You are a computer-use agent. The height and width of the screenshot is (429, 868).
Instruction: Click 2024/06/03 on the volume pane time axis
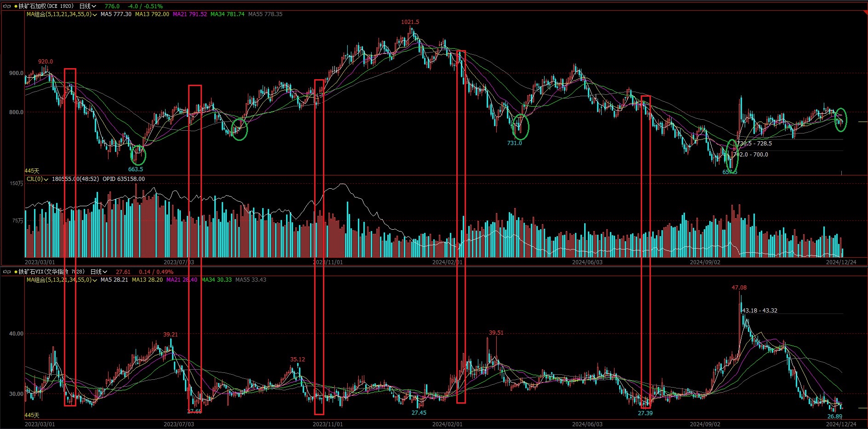[x=587, y=262]
